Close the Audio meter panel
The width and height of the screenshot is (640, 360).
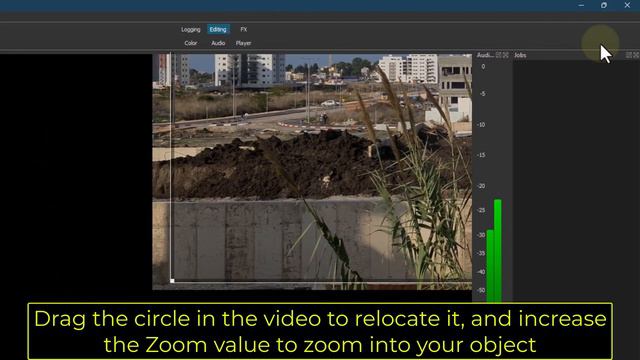pyautogui.click(x=506, y=55)
